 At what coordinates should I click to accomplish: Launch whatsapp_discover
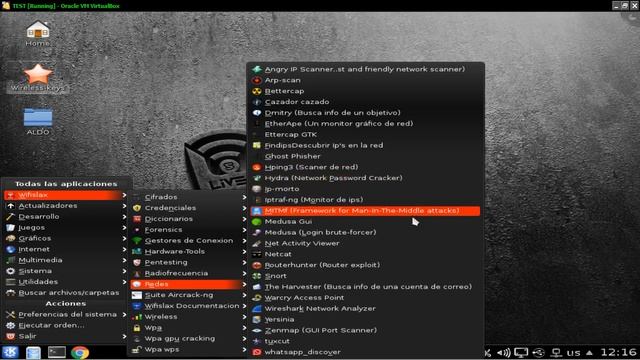[x=365, y=352]
